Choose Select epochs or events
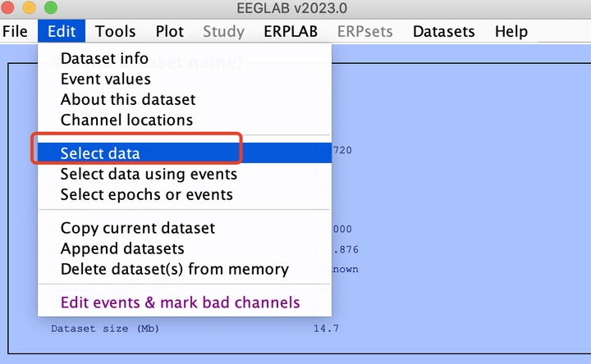Image resolution: width=591 pixels, height=364 pixels. click(x=146, y=194)
